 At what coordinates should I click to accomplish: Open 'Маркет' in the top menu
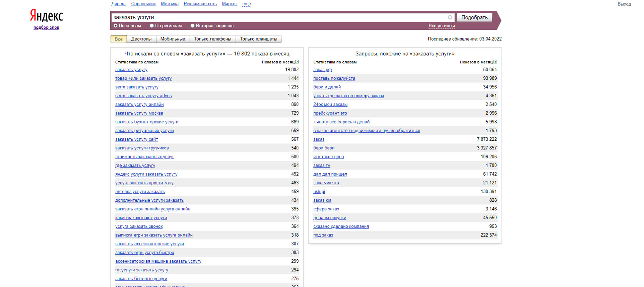[229, 4]
